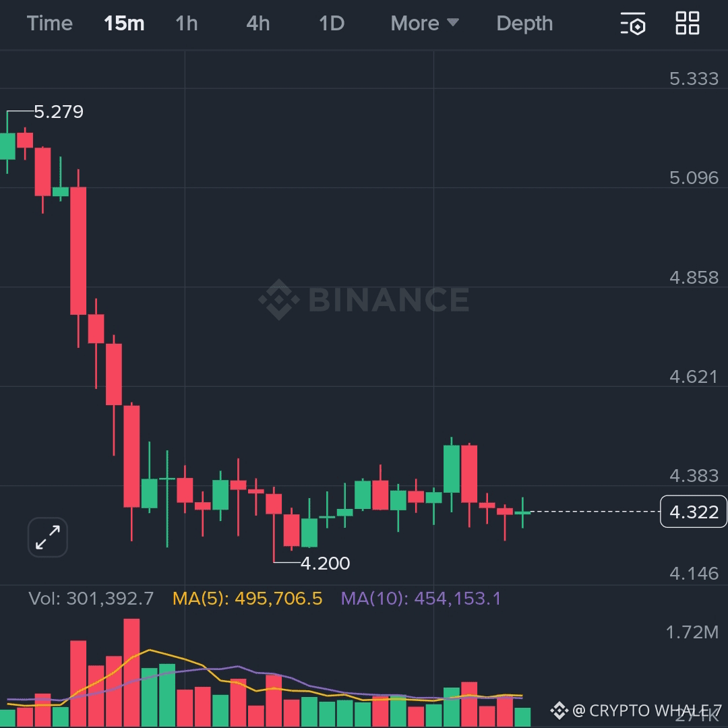This screenshot has width=728, height=728.
Task: Click the Binance icon beside CRYPTO WHALE 7
Action: click(559, 710)
